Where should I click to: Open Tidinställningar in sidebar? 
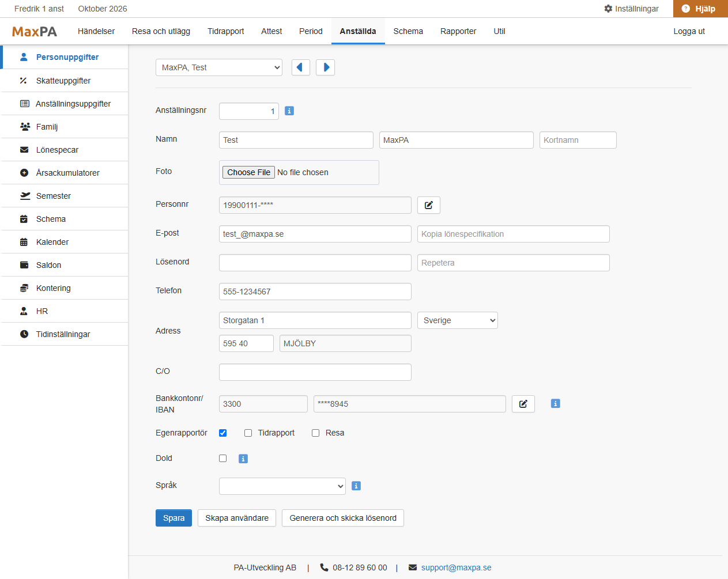[64, 334]
